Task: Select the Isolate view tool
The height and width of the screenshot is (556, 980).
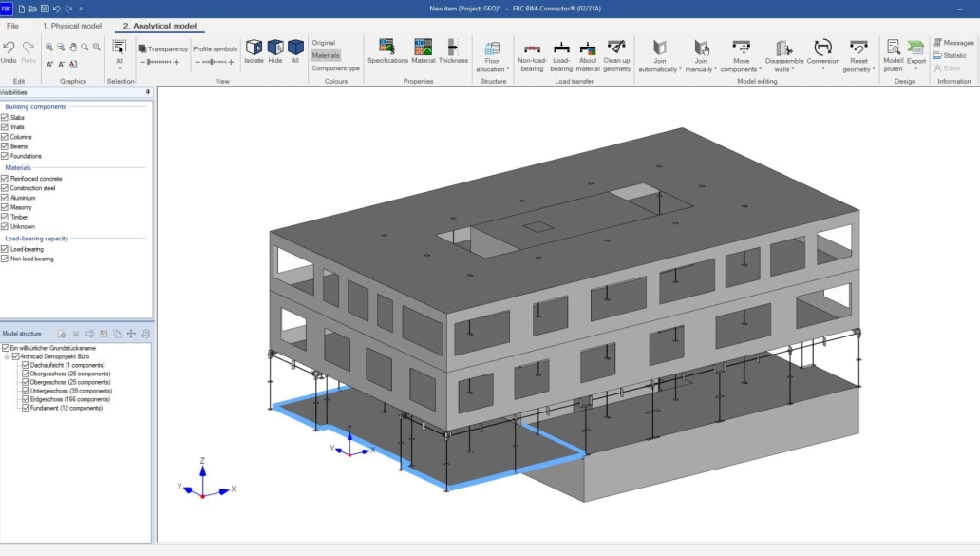Action: click(x=254, y=50)
